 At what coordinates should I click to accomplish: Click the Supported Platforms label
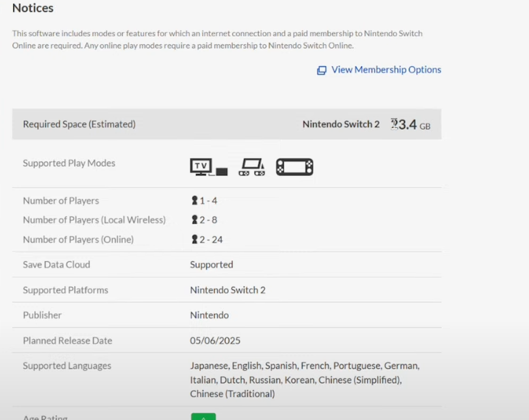point(66,290)
